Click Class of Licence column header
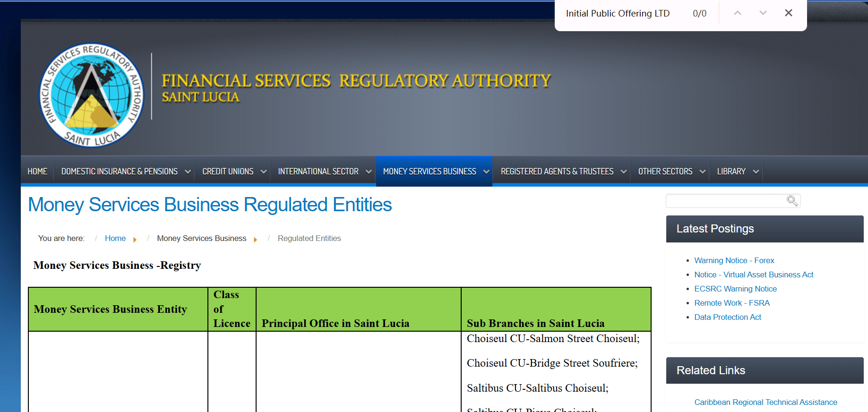Viewport: 868px width, 412px height. [232, 309]
